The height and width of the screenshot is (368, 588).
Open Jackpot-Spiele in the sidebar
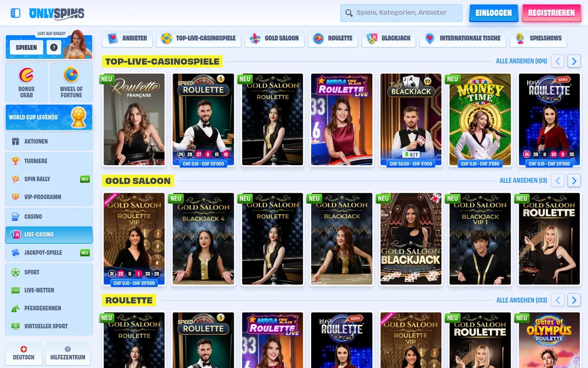click(x=49, y=253)
